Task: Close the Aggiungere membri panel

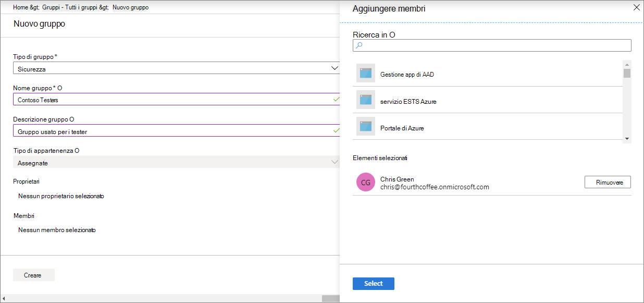Action: click(x=636, y=7)
